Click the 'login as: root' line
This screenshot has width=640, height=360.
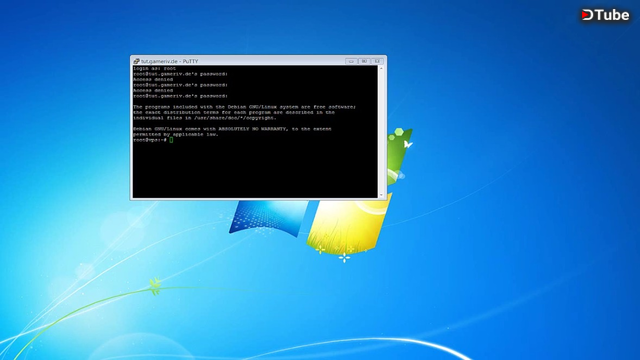point(155,69)
